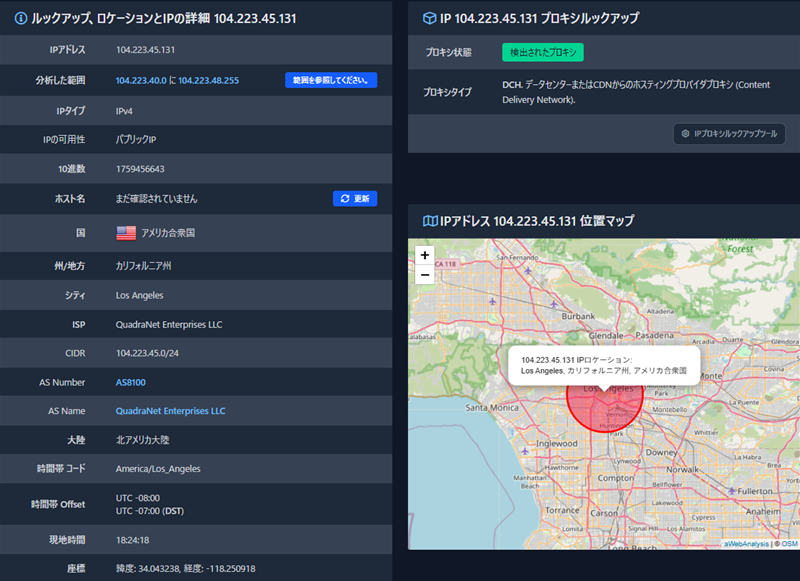Click the 検出されたプロキシ status badge
This screenshot has height=581, width=800.
click(543, 52)
